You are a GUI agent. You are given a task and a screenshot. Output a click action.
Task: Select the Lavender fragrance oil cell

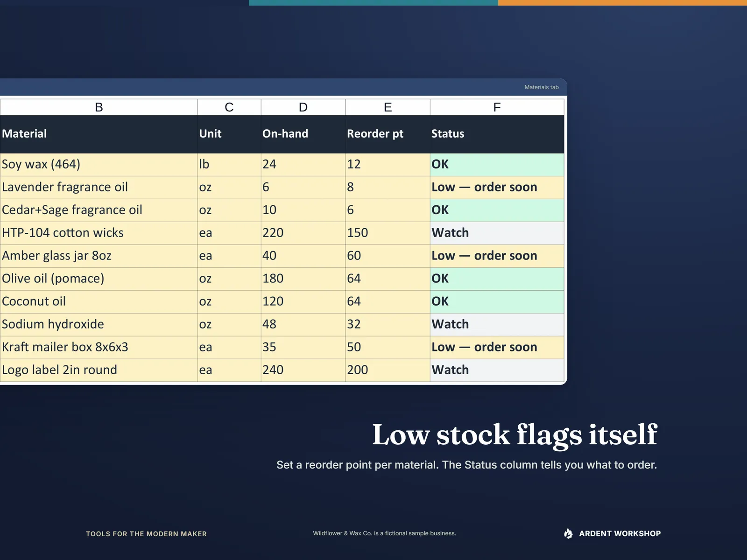pos(99,187)
